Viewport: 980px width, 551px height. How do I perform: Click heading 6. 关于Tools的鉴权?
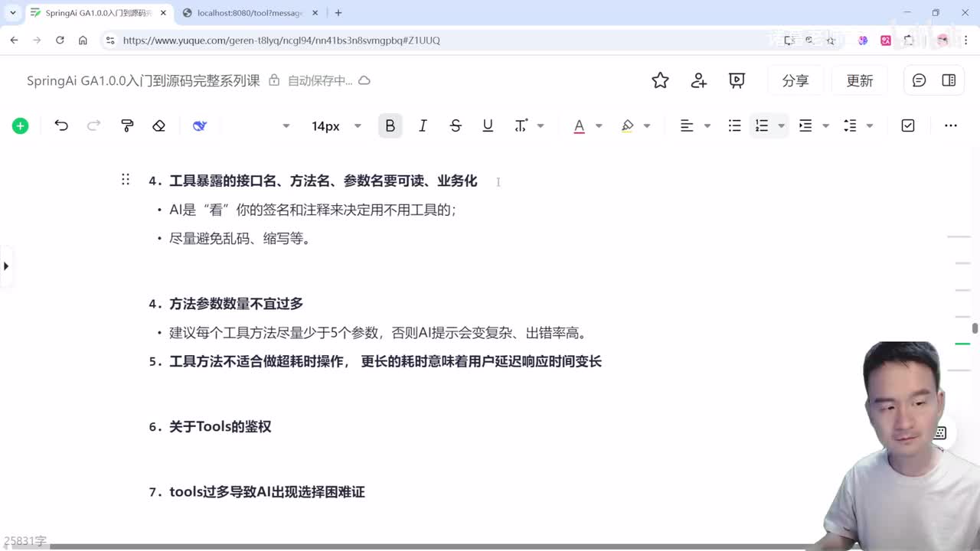click(210, 426)
